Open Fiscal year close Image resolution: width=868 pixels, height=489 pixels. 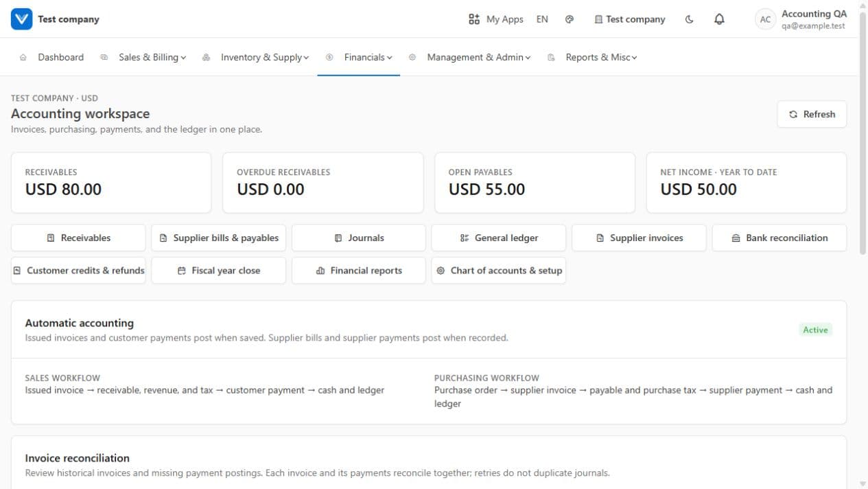tap(218, 271)
